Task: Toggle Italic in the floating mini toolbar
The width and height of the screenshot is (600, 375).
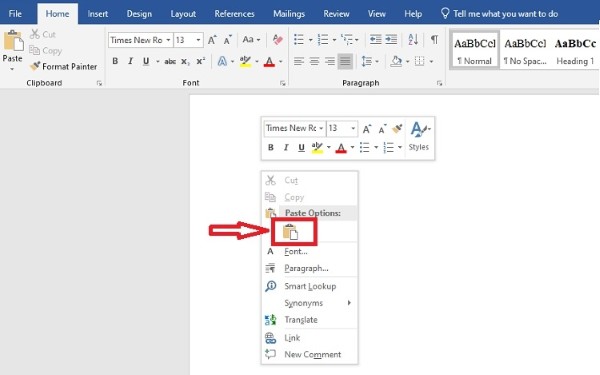Action: click(286, 147)
